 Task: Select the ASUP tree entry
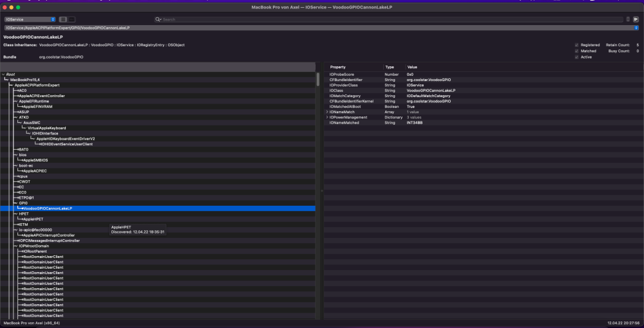(24, 112)
